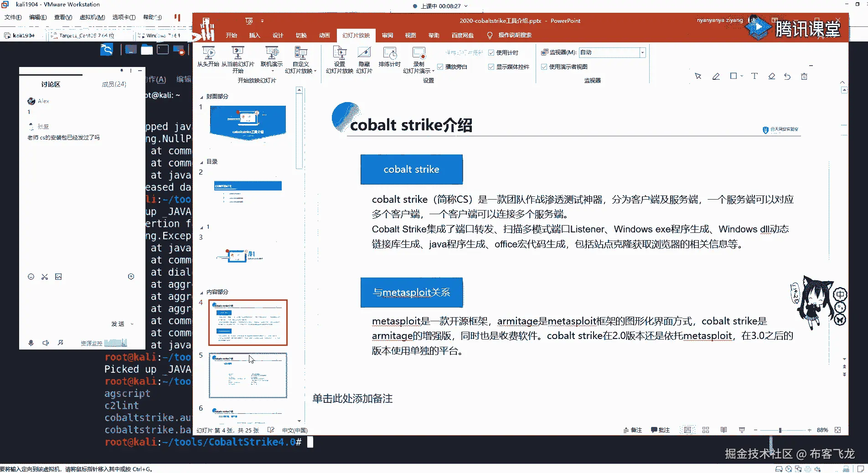The width and height of the screenshot is (868, 473).
Task: Click 发送 send button in discussion
Action: 118,324
